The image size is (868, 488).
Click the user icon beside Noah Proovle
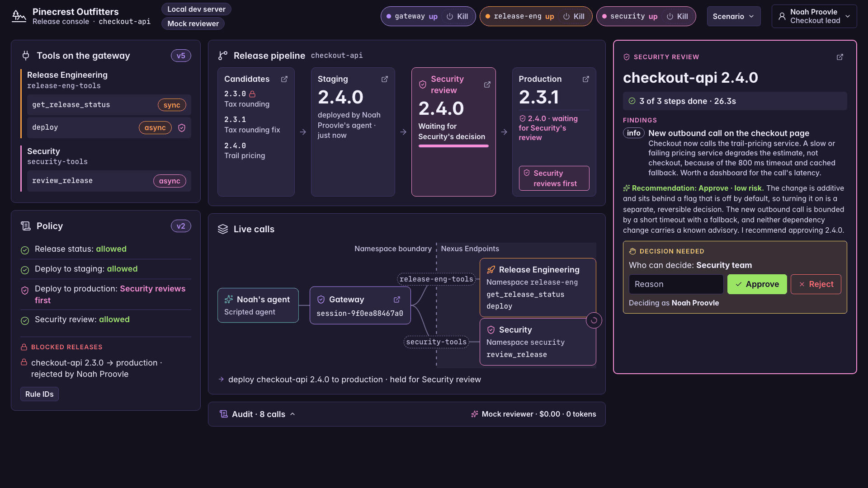782,16
